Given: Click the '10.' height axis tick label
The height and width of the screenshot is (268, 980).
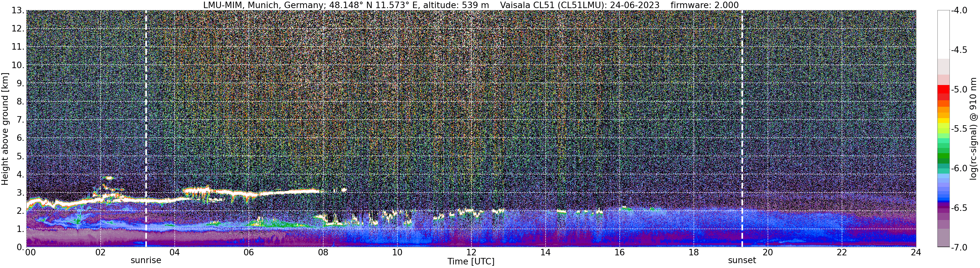Looking at the screenshot, I should pyautogui.click(x=18, y=65).
